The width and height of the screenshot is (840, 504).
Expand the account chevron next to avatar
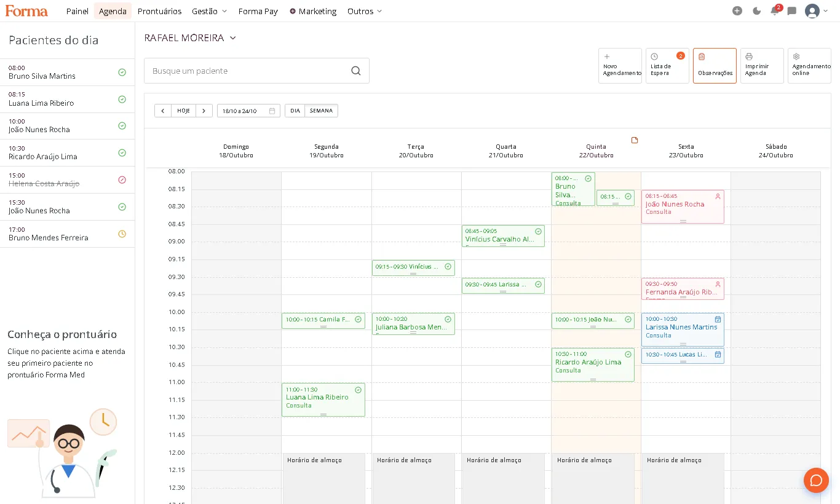tap(825, 11)
